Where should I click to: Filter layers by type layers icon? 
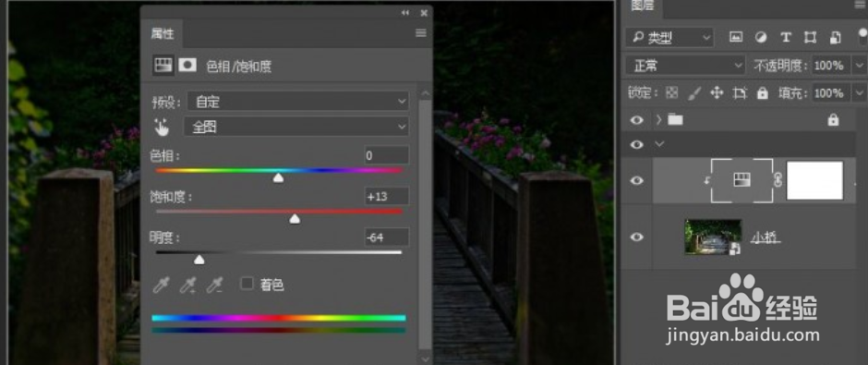(785, 37)
